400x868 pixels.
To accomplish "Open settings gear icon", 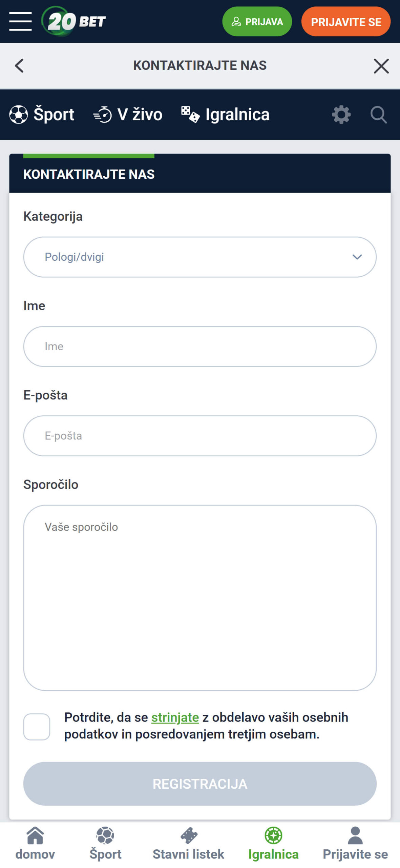I will pos(341,115).
